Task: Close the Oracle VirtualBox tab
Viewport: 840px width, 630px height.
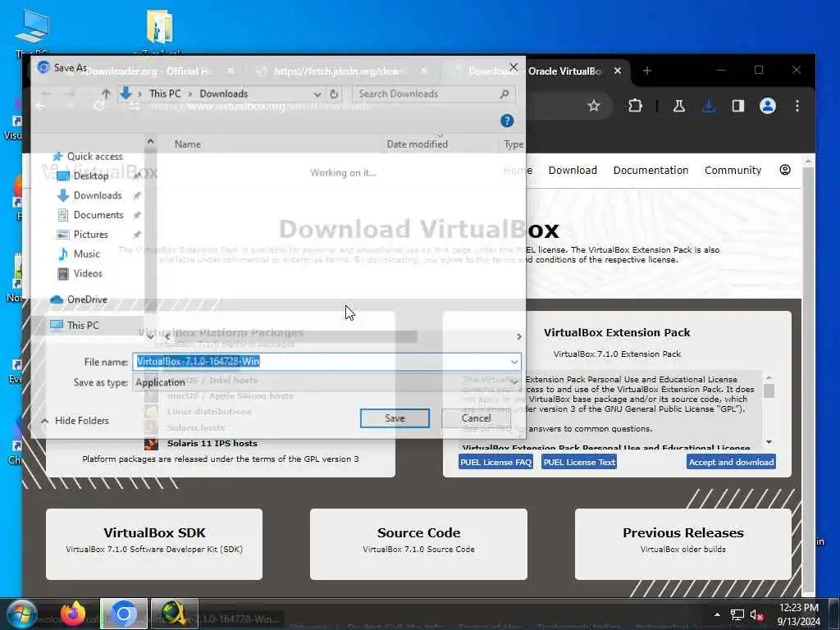Action: (617, 71)
